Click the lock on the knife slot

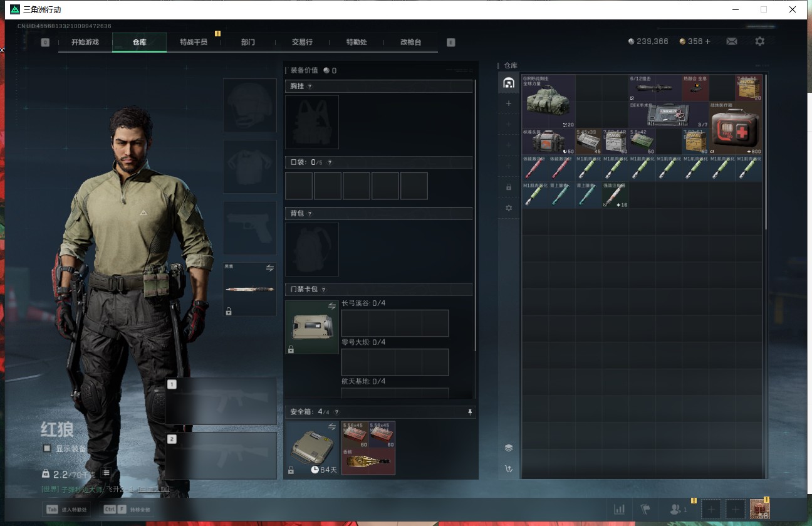click(229, 311)
